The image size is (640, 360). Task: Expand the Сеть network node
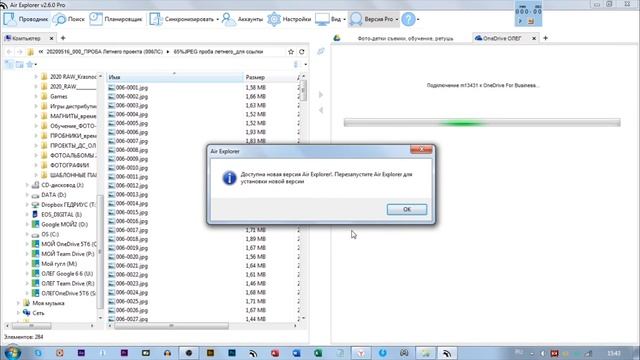click(x=18, y=313)
